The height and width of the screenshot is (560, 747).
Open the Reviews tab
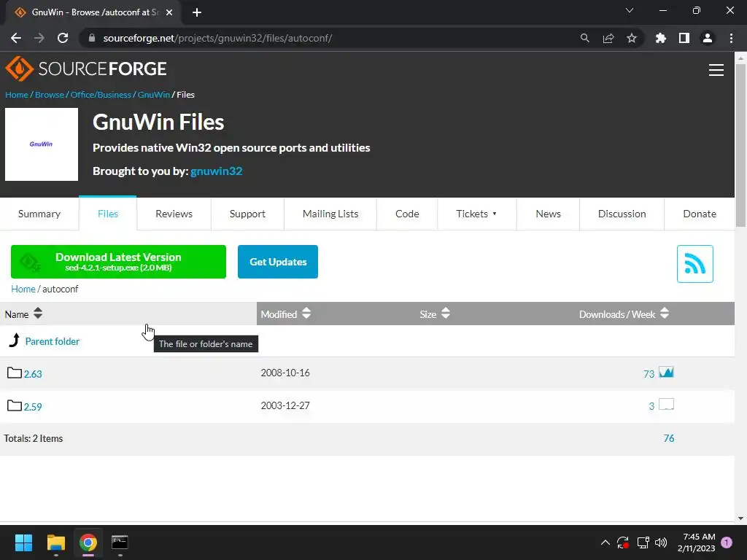pyautogui.click(x=174, y=214)
